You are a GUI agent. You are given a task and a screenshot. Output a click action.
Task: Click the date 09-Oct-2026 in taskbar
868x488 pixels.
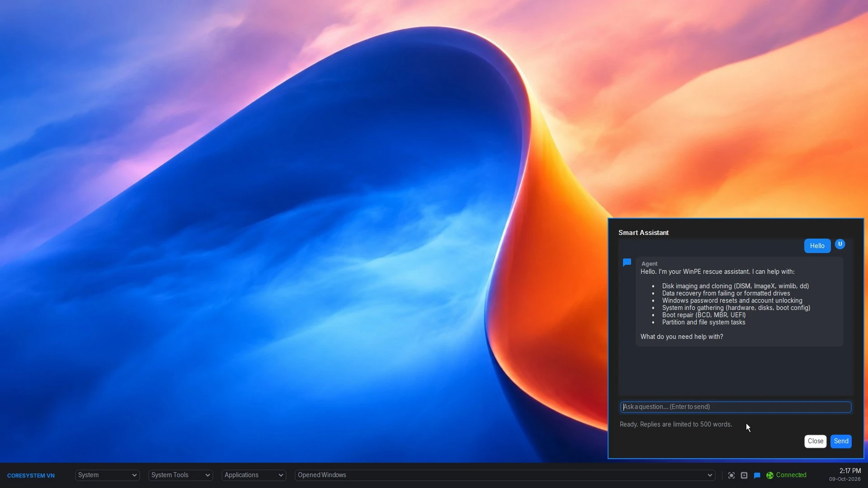(845, 479)
